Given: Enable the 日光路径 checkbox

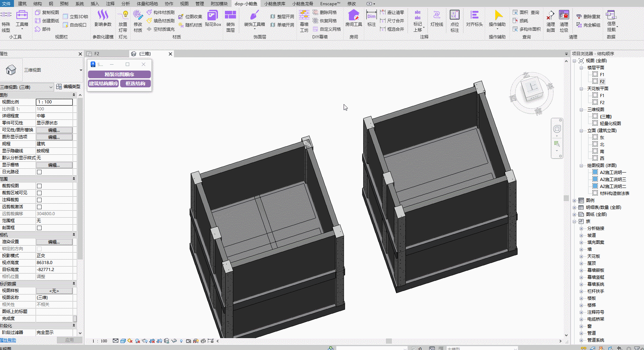Looking at the screenshot, I should click(x=39, y=172).
